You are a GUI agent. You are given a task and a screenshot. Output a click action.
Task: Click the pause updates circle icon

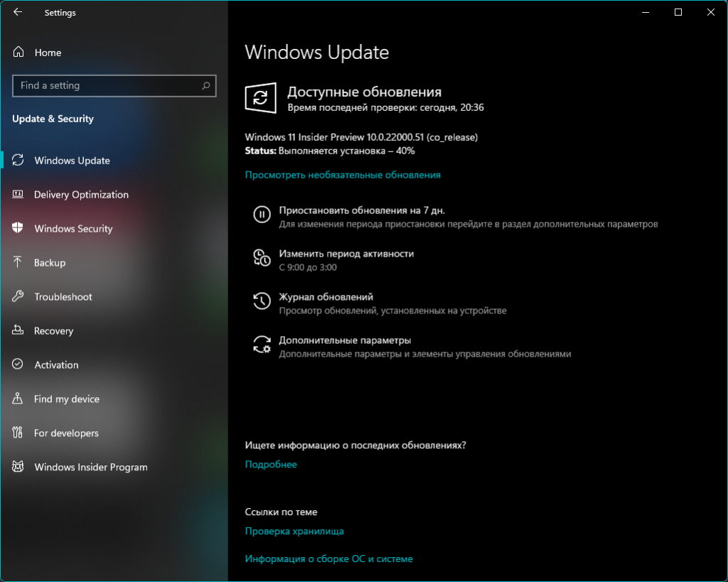pyautogui.click(x=262, y=215)
